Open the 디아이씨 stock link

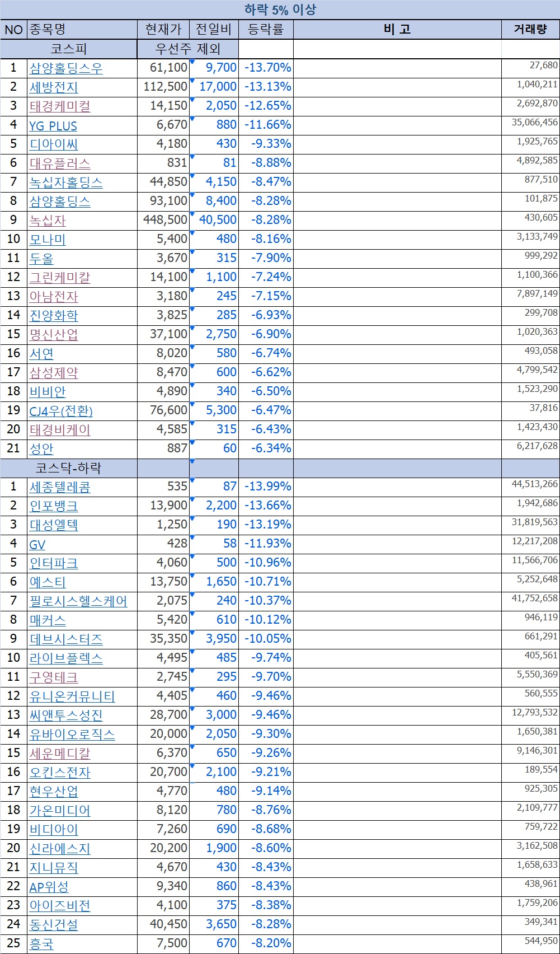coord(54,144)
